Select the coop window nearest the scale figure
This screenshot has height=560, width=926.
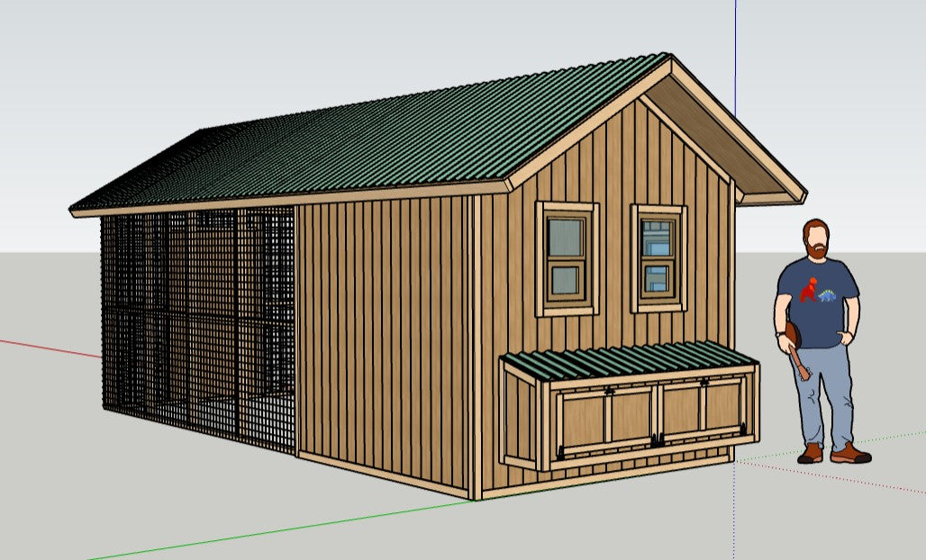[658, 258]
